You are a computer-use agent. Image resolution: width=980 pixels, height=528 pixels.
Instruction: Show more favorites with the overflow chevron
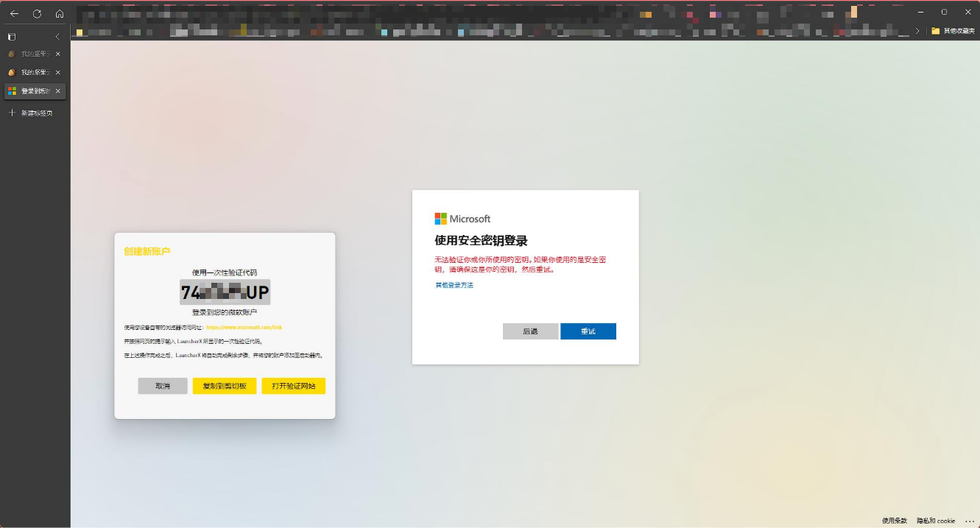(x=917, y=31)
